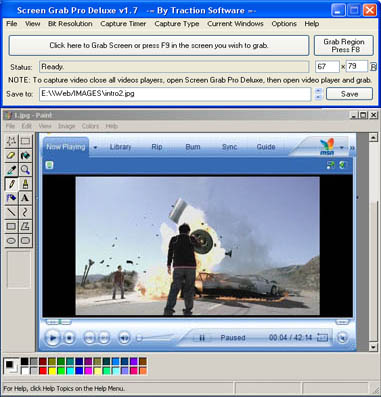
Task: Pick the Pick Color eyedropper tool
Action: pyautogui.click(x=11, y=170)
